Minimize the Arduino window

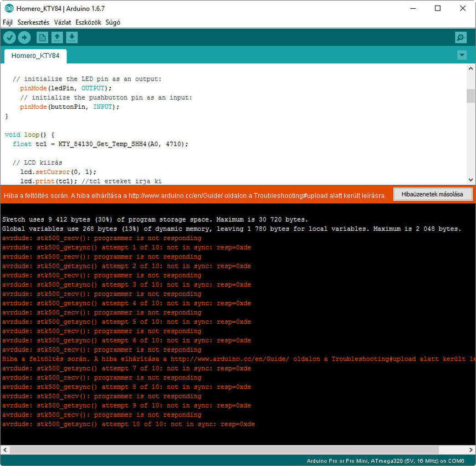coord(413,9)
